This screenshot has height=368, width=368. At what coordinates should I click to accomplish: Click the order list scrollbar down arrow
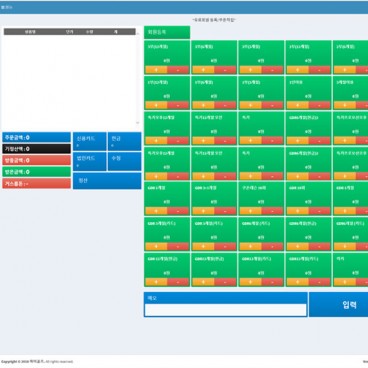(x=138, y=123)
